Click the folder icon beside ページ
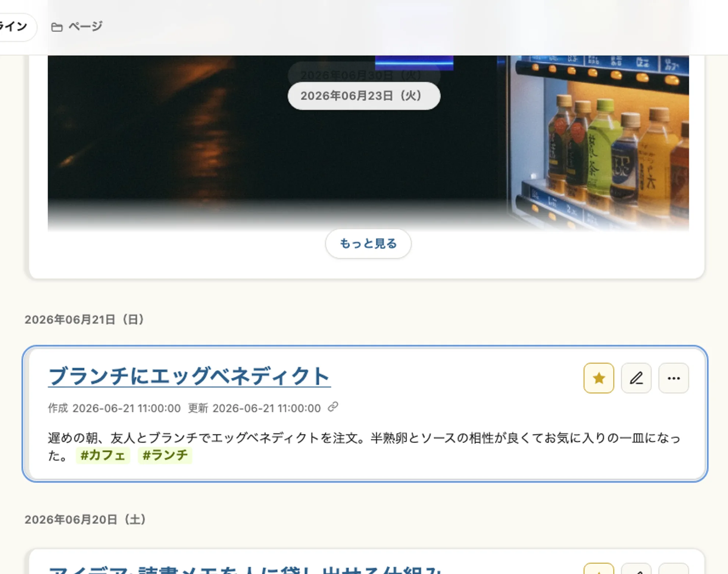Viewport: 728px width, 574px height. [57, 27]
